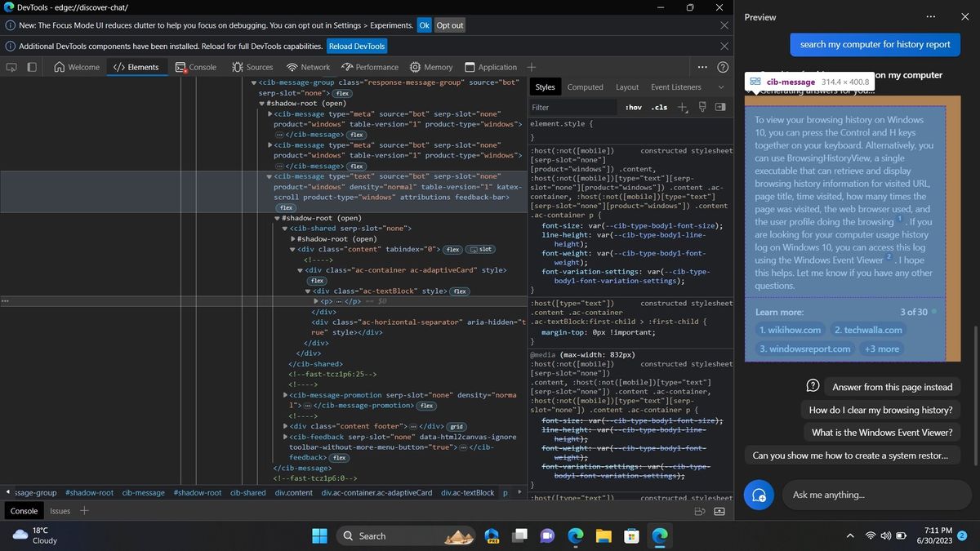The width and height of the screenshot is (980, 551).
Task: Toggle the :hov element state pane
Action: (634, 107)
